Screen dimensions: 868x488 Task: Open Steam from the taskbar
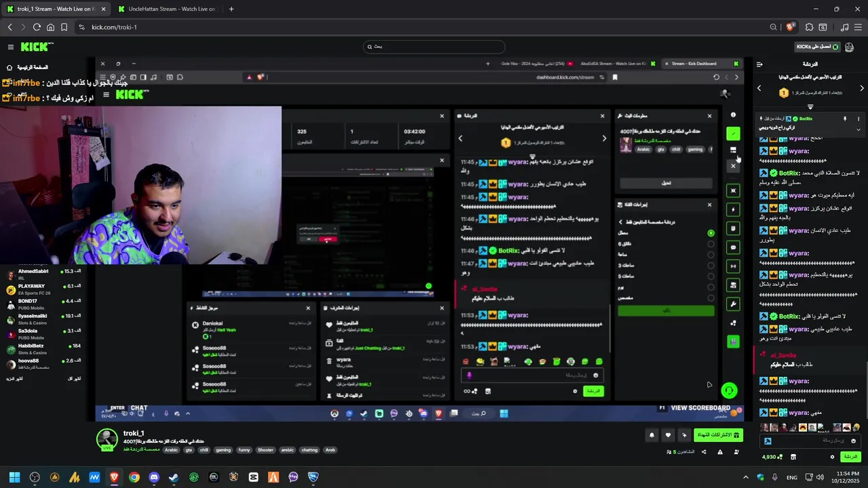point(174,477)
